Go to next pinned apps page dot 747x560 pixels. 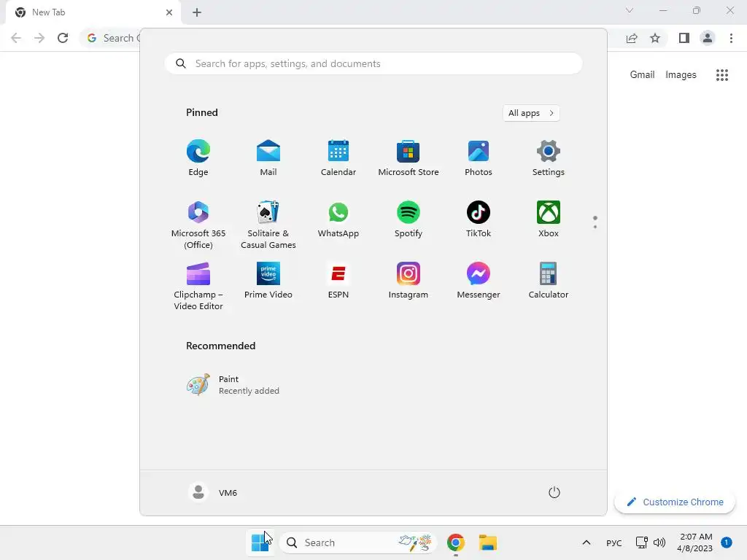point(595,227)
